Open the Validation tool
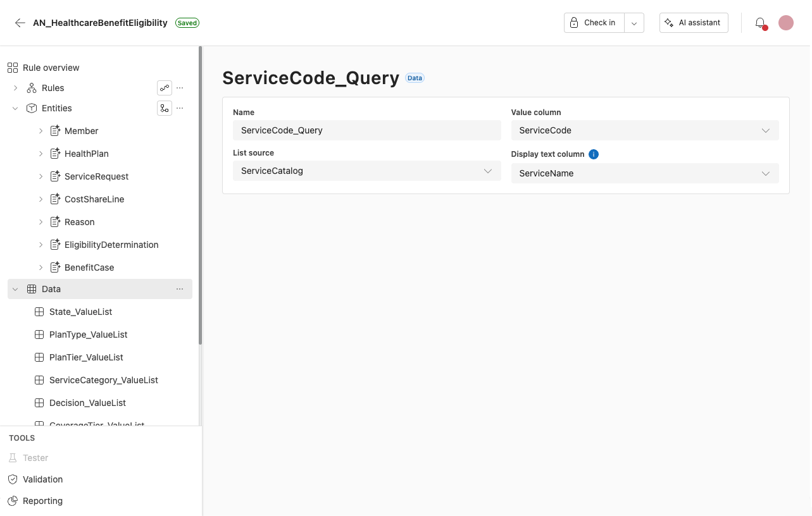812x516 pixels. [x=42, y=479]
